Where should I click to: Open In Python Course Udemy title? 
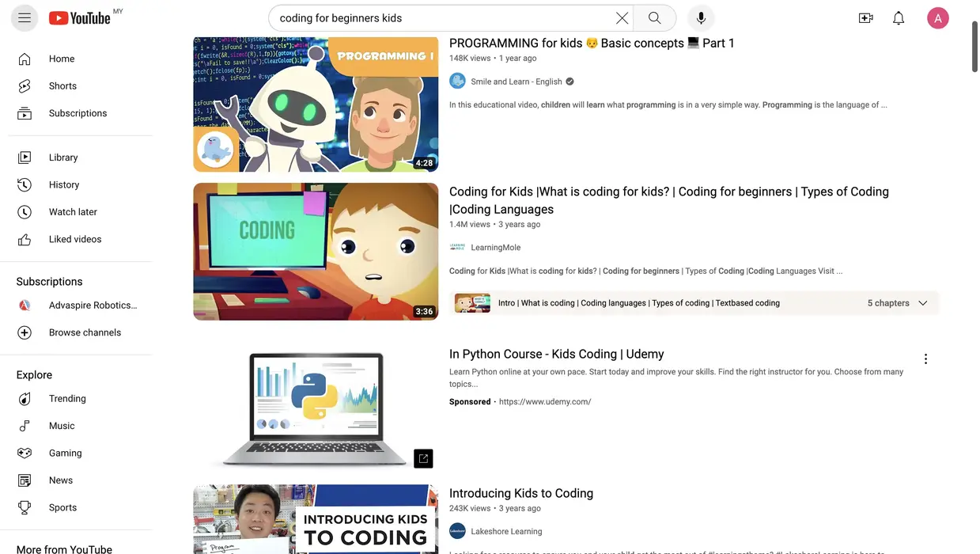556,354
